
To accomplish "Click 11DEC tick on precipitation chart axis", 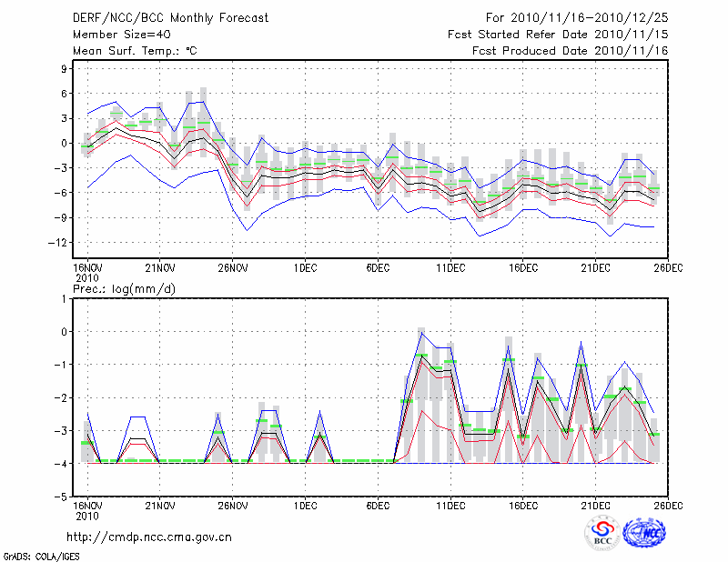I will 450,506.
